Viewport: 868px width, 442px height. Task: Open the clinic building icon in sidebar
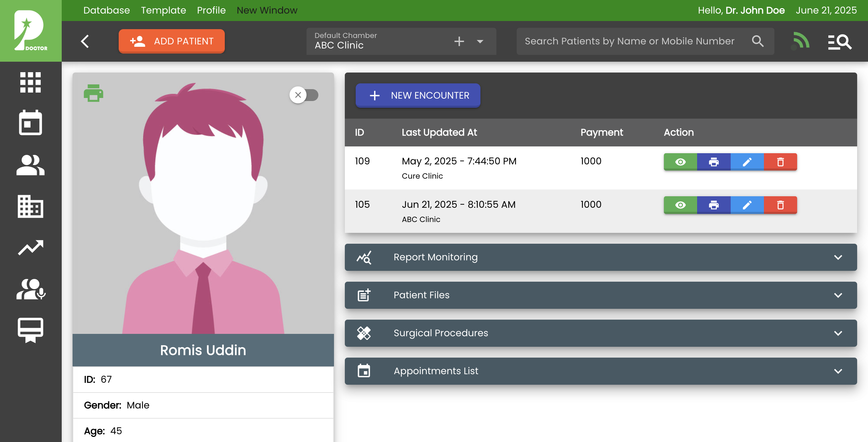pyautogui.click(x=31, y=206)
